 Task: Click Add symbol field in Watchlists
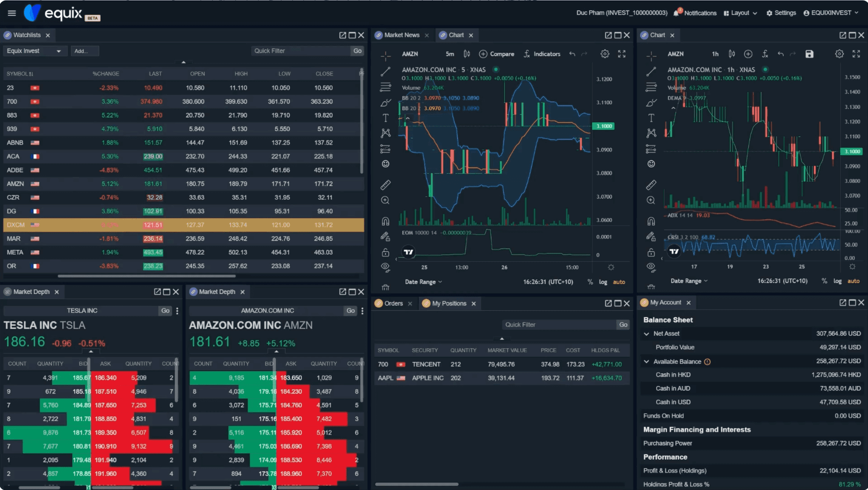tap(85, 51)
